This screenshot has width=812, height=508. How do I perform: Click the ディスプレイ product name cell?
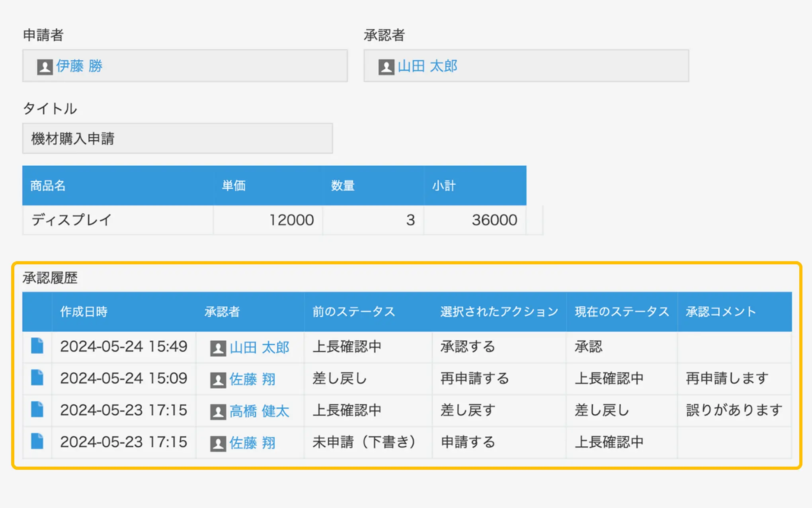72,220
